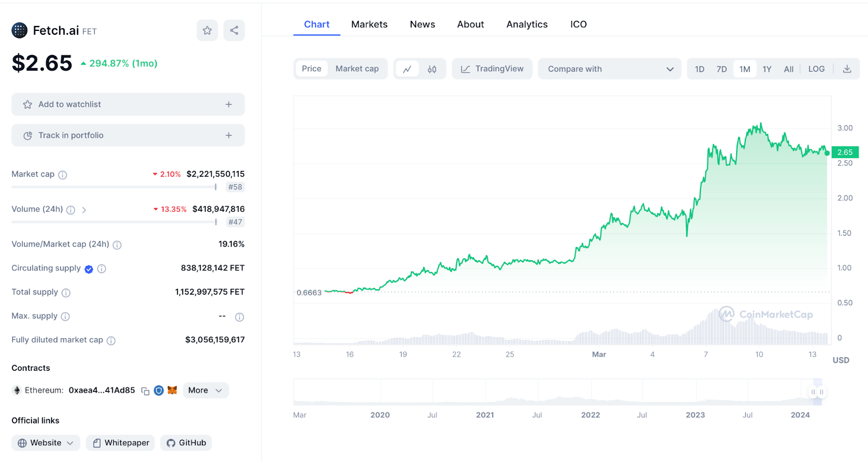Open the ICO tab
Image resolution: width=868 pixels, height=462 pixels.
(578, 24)
